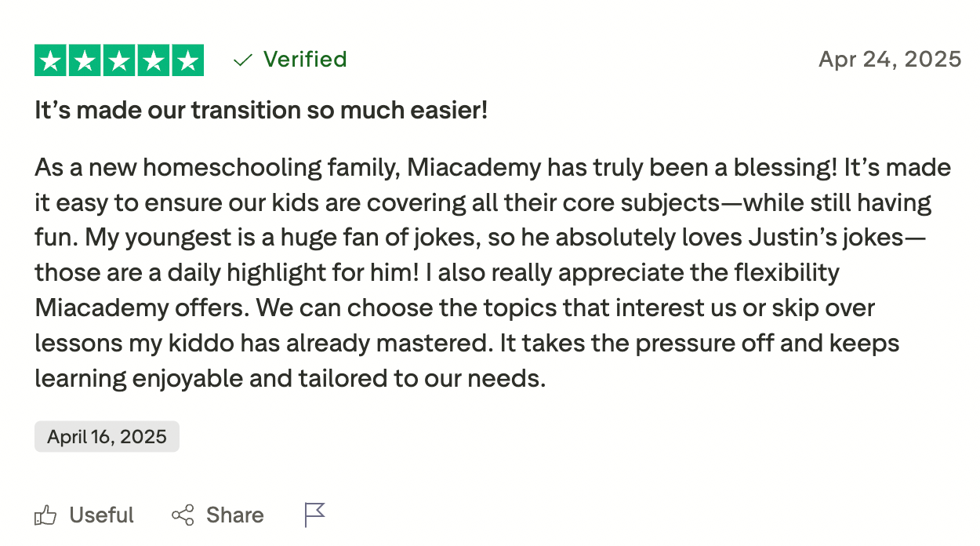Click the April 16, 2025 experience date badge

pos(107,436)
